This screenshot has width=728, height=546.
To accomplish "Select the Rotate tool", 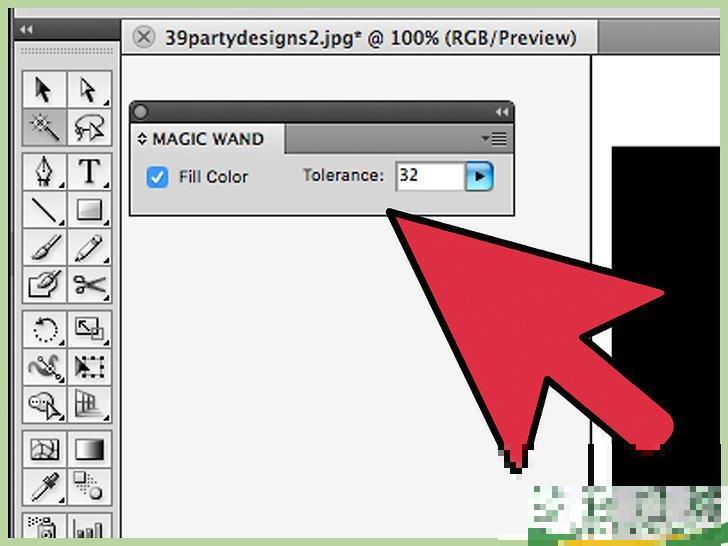I will click(44, 329).
